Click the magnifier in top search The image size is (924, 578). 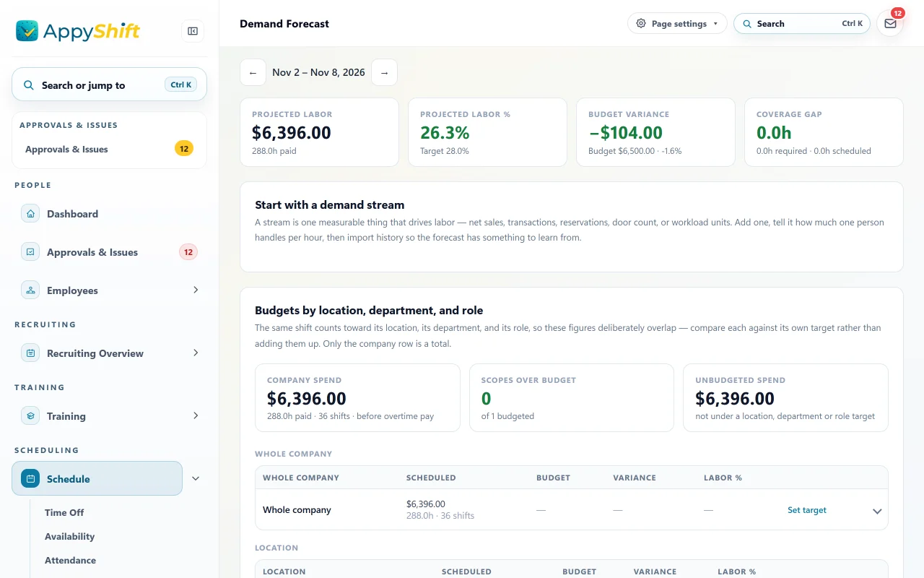747,24
